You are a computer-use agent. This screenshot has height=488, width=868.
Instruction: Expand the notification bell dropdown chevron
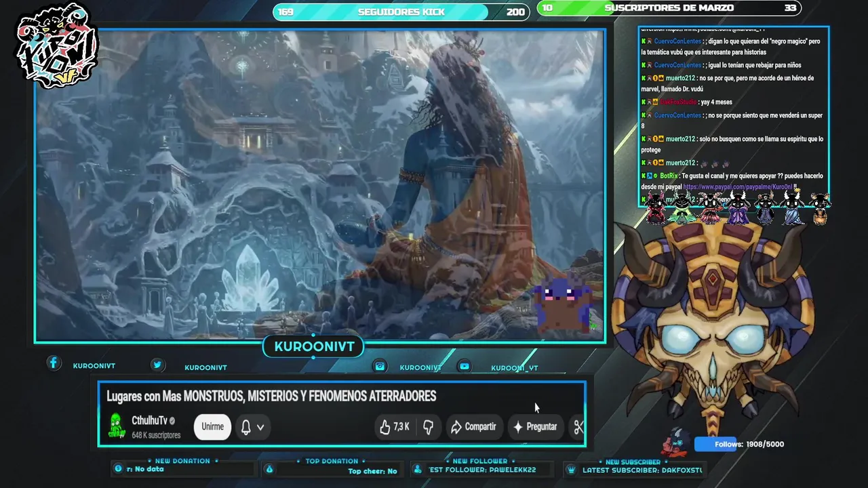(260, 428)
